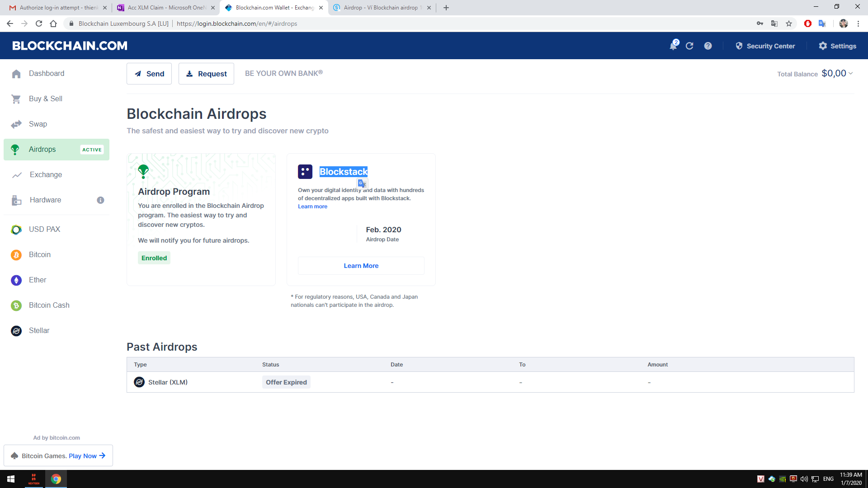The width and height of the screenshot is (868, 488).
Task: Switch to the Acc XLM Claim tab
Action: pyautogui.click(x=165, y=8)
